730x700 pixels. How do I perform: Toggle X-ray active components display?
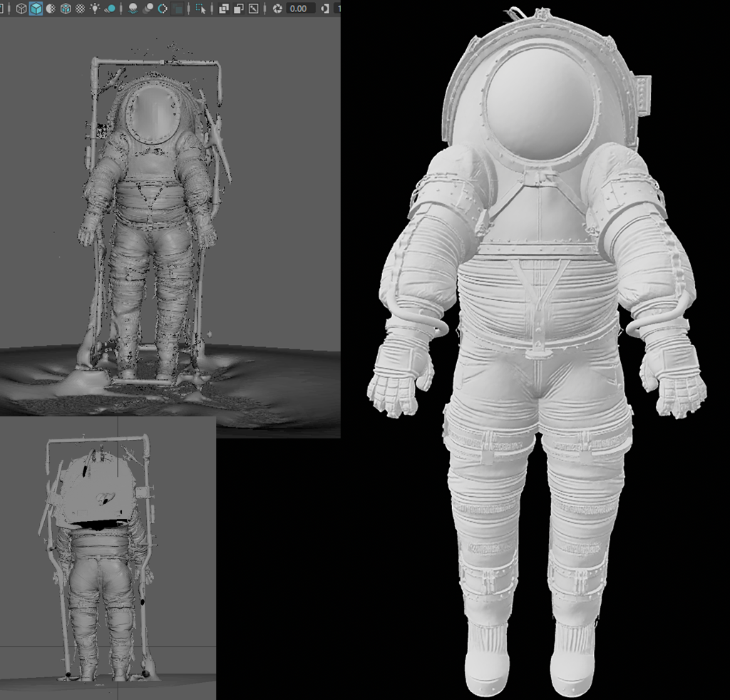pos(238,9)
